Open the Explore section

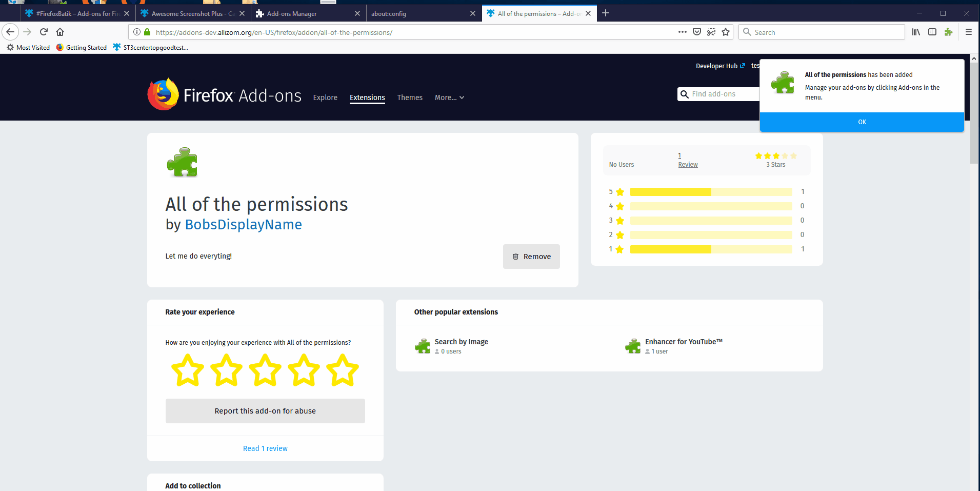325,97
